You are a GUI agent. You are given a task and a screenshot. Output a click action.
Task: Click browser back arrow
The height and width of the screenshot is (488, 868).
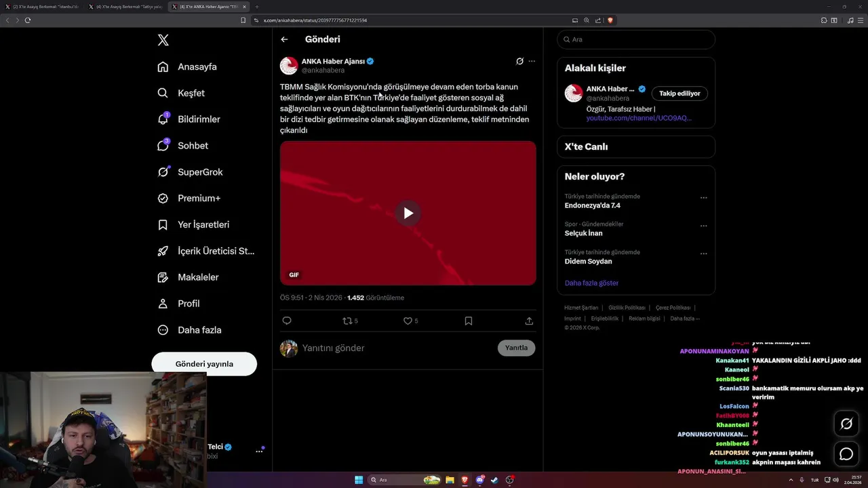pyautogui.click(x=7, y=20)
